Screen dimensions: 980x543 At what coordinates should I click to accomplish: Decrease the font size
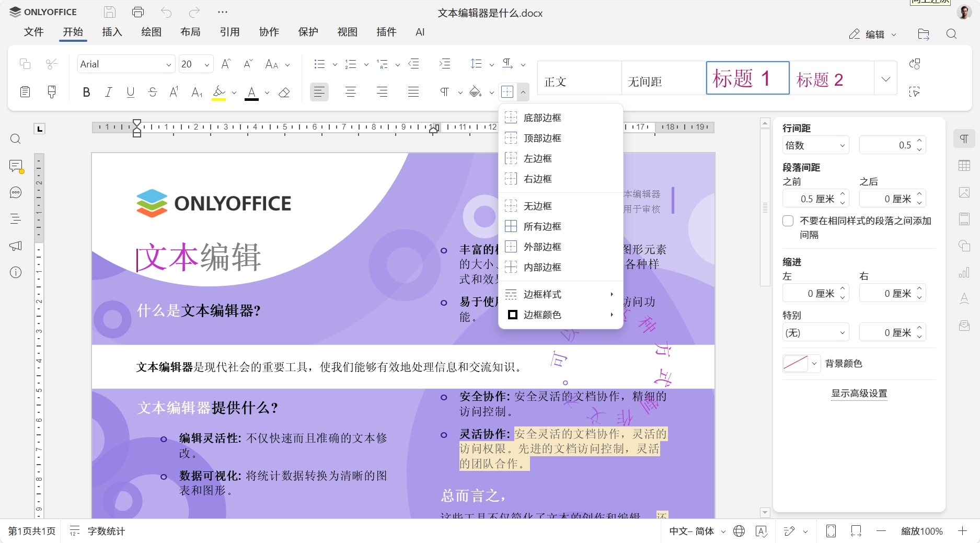point(248,64)
